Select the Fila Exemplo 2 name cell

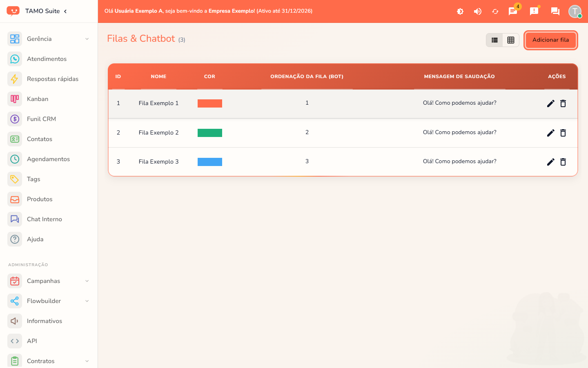click(x=158, y=132)
